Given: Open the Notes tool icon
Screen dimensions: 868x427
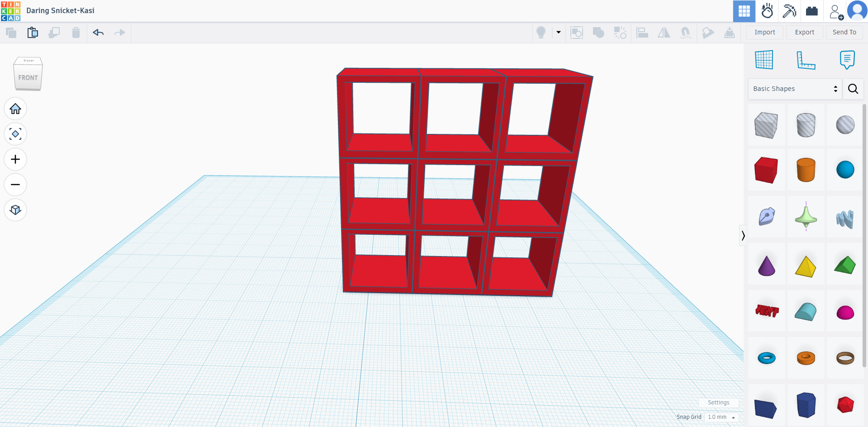Looking at the screenshot, I should pyautogui.click(x=847, y=60).
